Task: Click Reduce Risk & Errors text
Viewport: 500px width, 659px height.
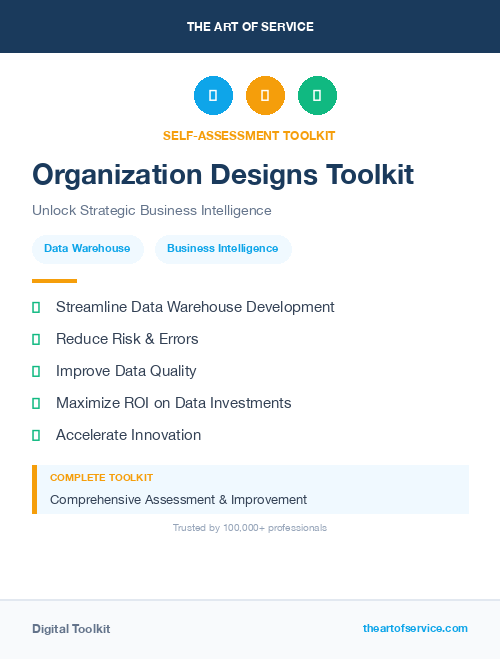Action: pos(127,339)
